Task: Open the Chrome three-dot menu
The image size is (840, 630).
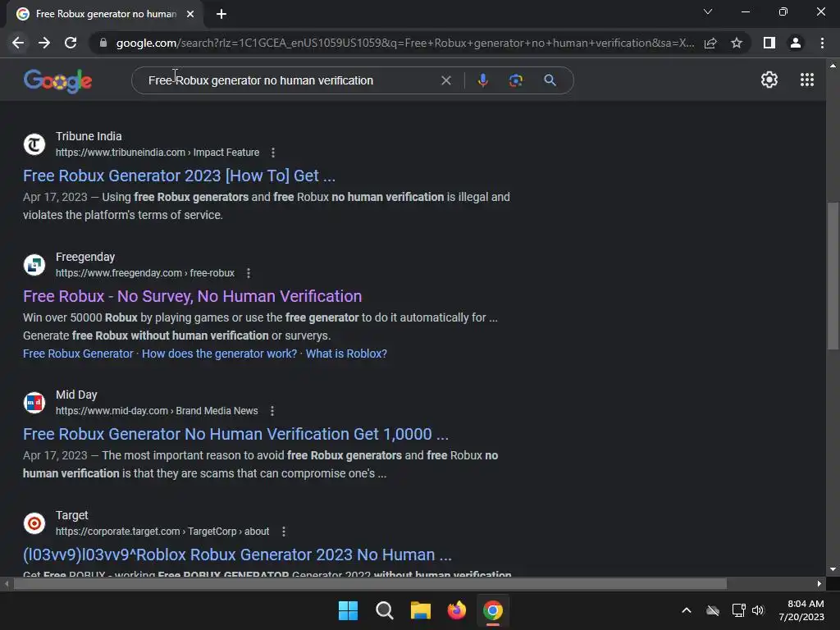Action: [x=822, y=43]
